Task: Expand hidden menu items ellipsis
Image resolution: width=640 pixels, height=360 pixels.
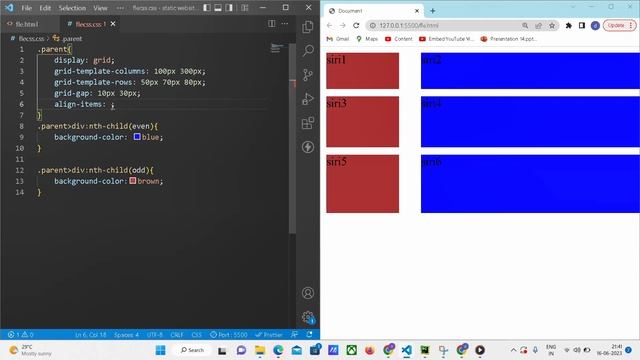Action: 120,8
